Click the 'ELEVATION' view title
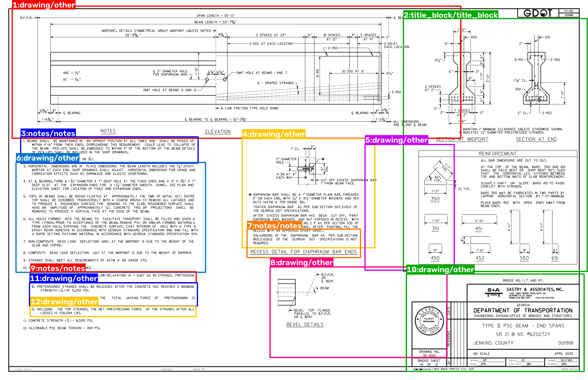 point(218,132)
